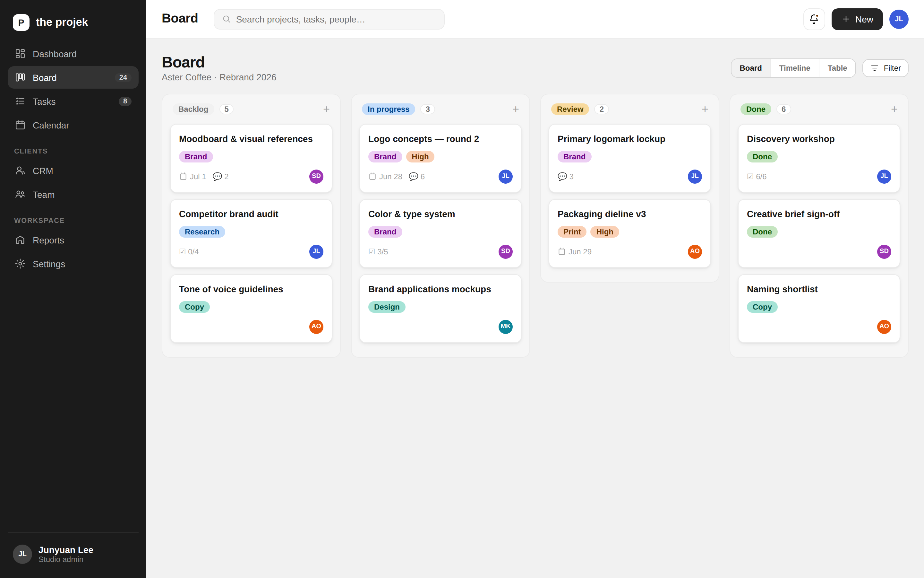Image resolution: width=924 pixels, height=578 pixels.
Task: Click the Backlog column label
Action: 193,109
